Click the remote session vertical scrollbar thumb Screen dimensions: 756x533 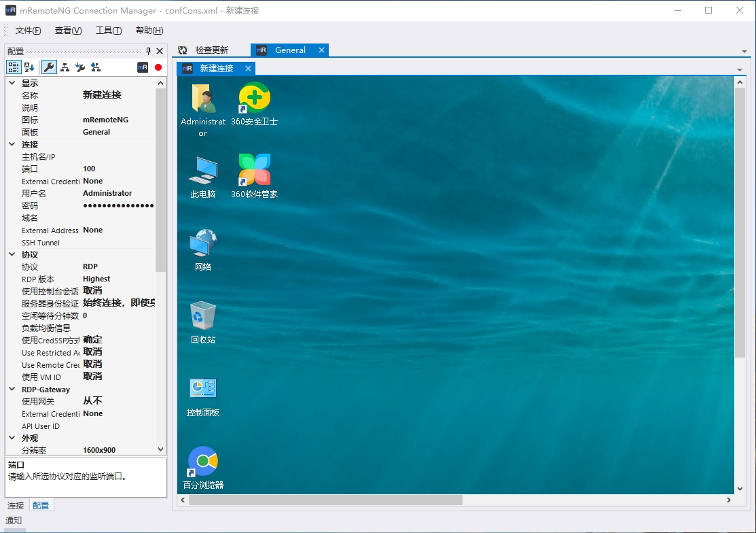pos(740,223)
